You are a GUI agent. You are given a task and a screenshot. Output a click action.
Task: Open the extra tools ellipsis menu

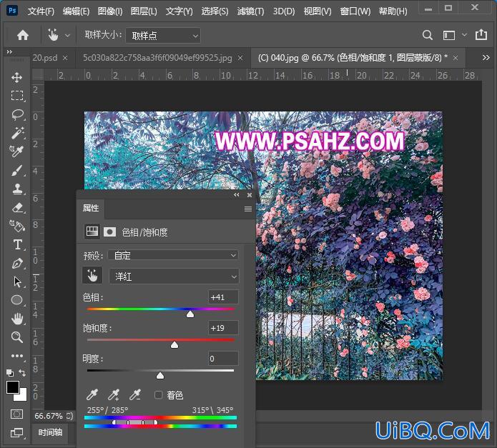point(17,356)
